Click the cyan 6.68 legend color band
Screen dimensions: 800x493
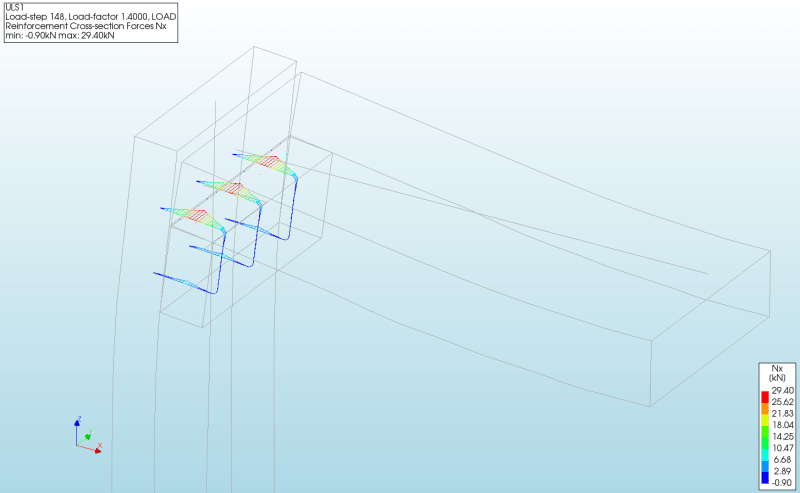point(765,455)
